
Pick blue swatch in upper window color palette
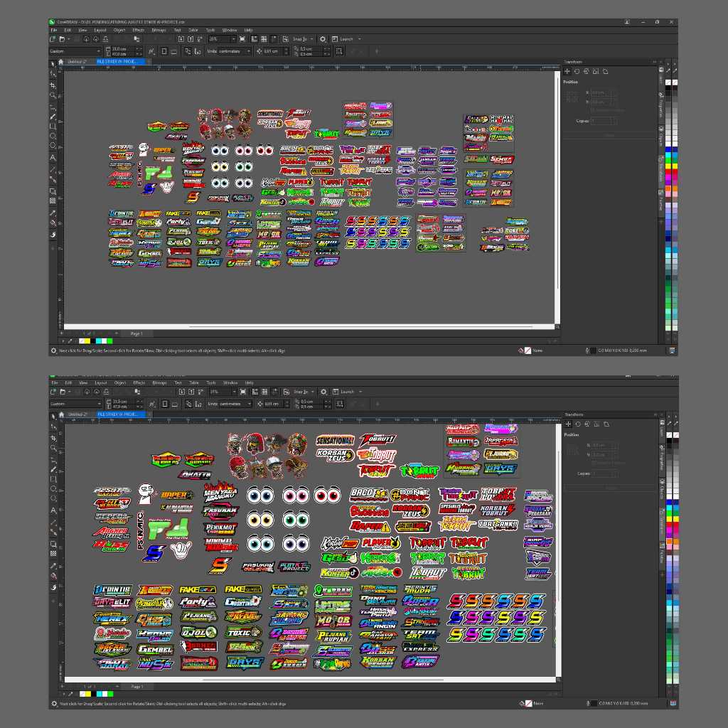click(x=668, y=149)
